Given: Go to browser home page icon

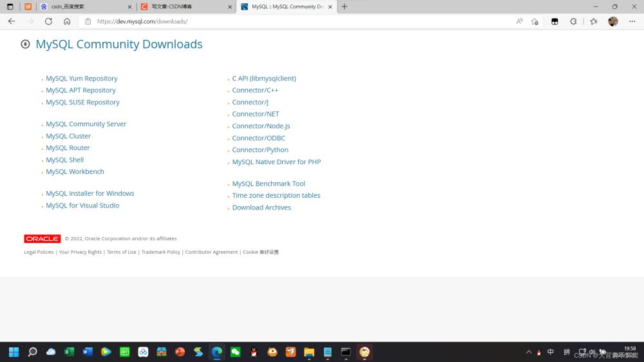Looking at the screenshot, I should point(67,21).
